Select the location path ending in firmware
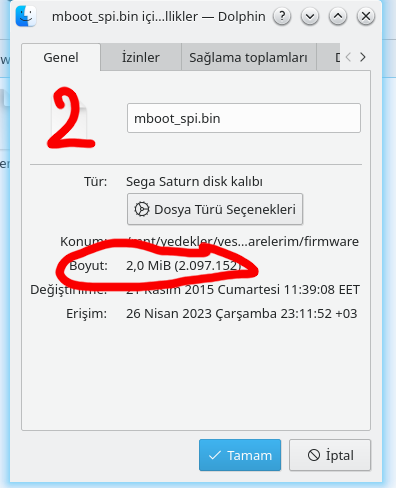The image size is (396, 488). 244,241
